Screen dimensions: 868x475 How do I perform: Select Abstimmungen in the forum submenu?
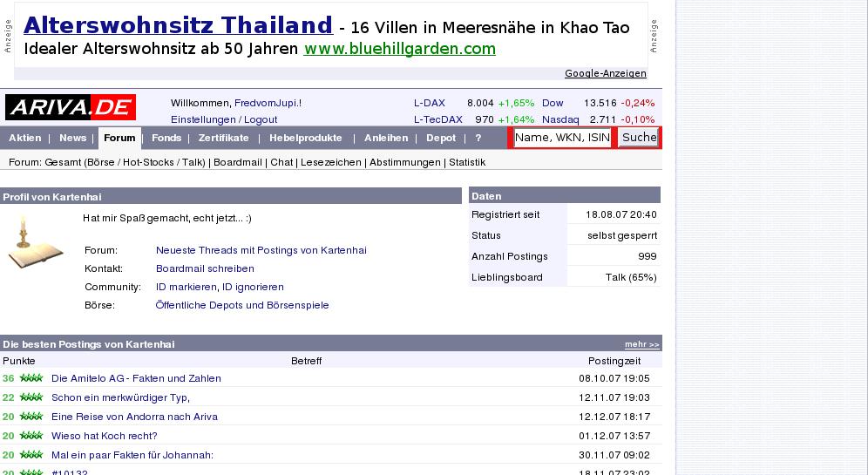click(405, 162)
